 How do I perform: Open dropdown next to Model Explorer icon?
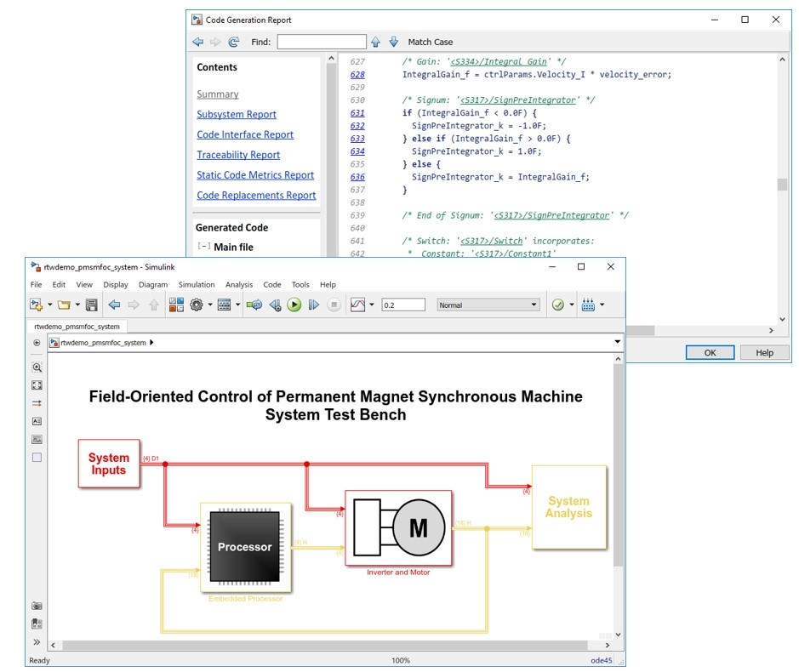coord(237,305)
